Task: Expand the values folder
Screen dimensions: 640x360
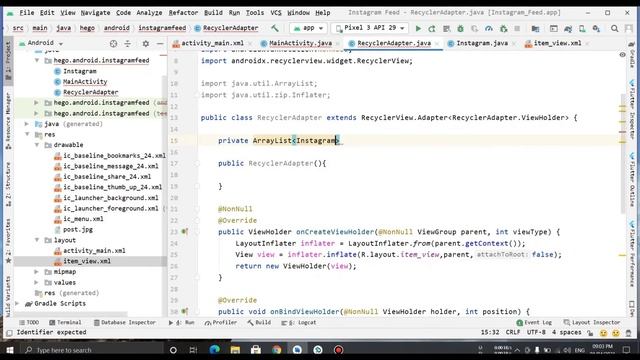Action: coord(37,282)
